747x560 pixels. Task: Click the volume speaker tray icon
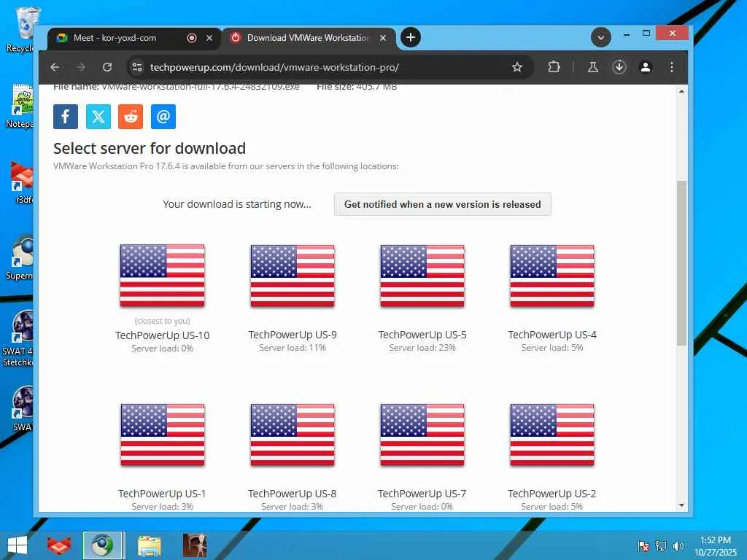coord(678,545)
